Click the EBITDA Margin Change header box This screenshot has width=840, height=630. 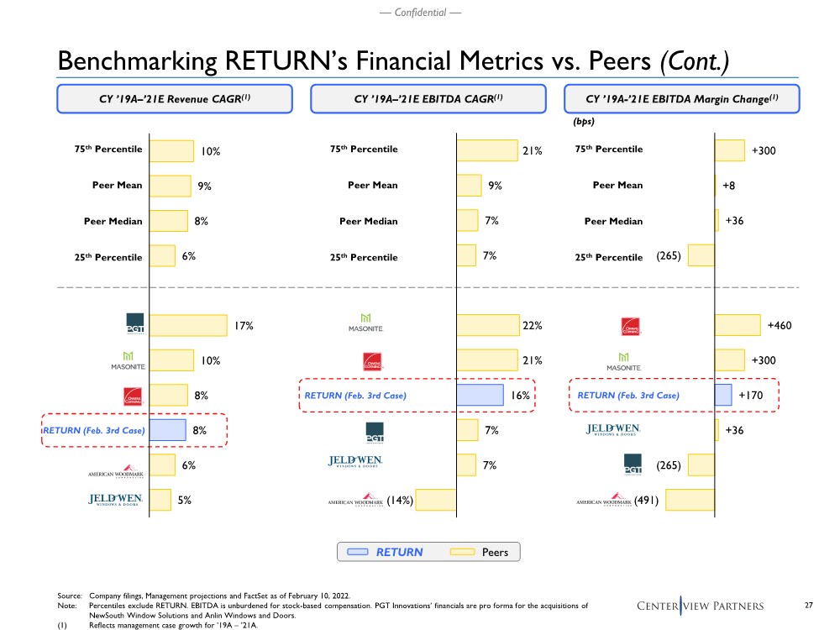[682, 98]
